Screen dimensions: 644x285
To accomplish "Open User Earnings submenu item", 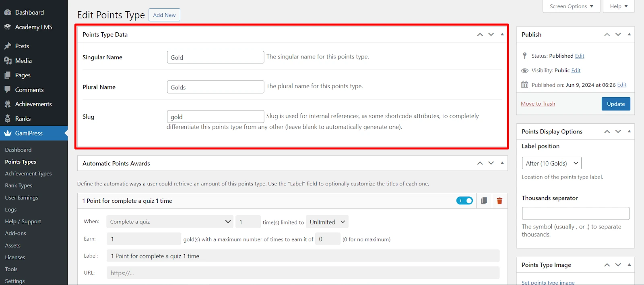I will coord(21,198).
